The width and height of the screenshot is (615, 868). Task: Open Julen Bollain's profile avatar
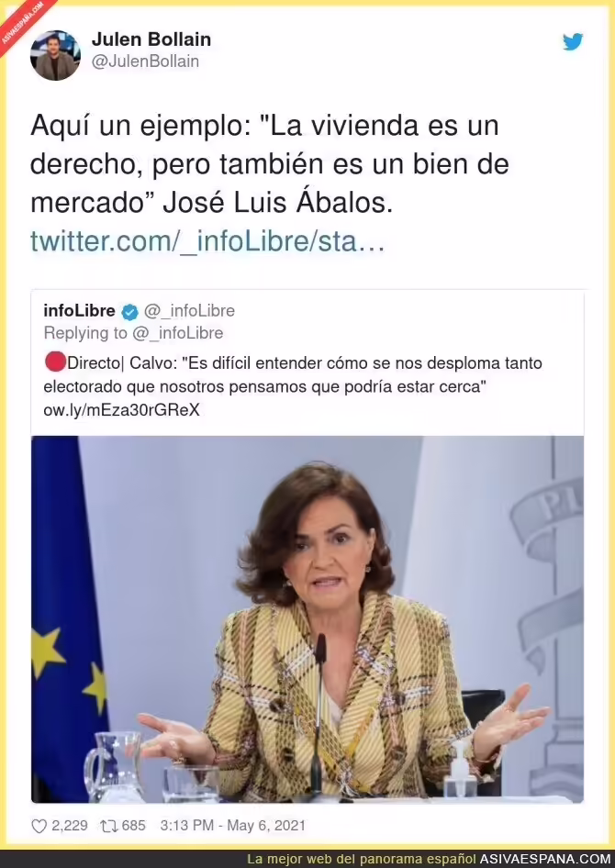coord(55,55)
